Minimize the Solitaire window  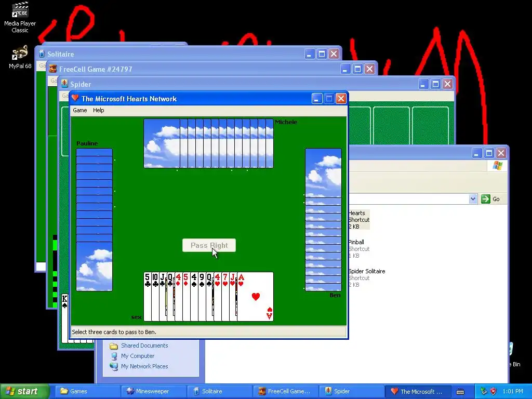310,54
